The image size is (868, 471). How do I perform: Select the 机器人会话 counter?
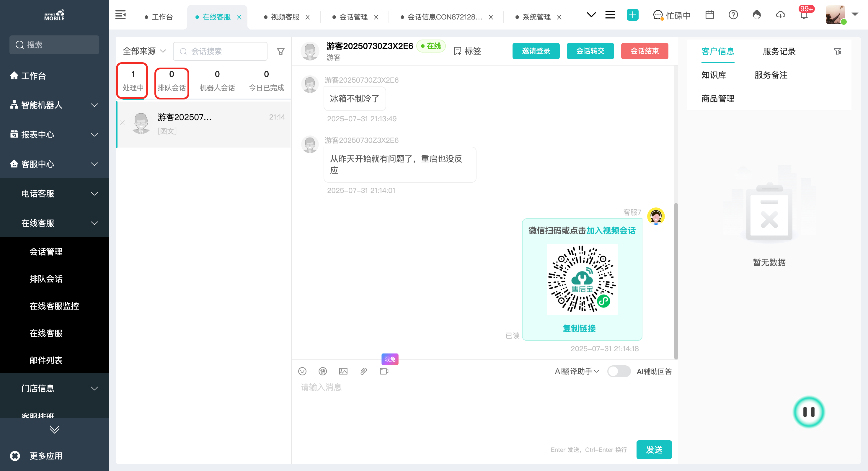coord(217,81)
